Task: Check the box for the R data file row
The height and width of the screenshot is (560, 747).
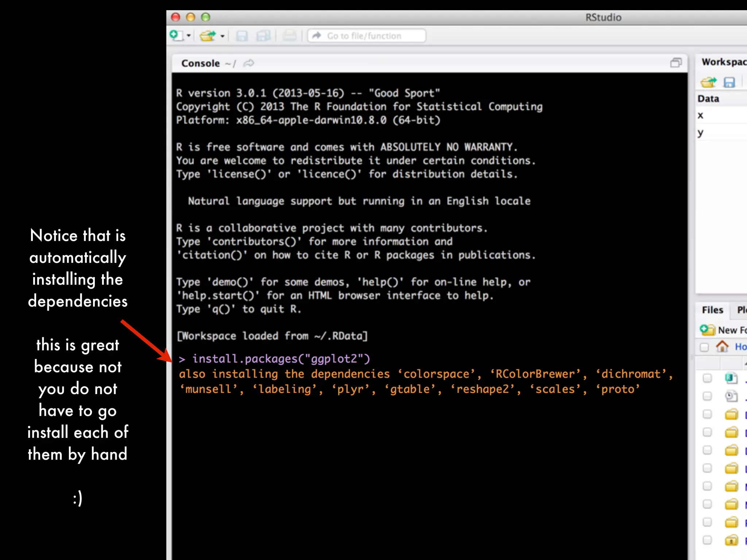Action: (707, 378)
